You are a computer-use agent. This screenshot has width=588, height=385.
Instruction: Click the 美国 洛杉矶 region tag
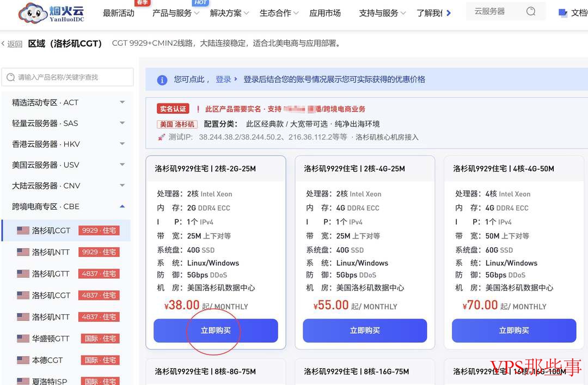[x=177, y=124]
